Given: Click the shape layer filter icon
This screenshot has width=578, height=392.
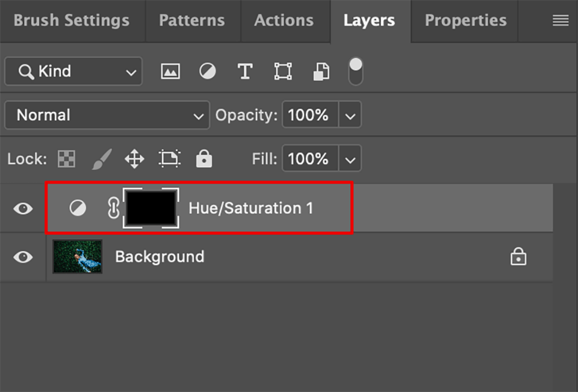Looking at the screenshot, I should 283,71.
